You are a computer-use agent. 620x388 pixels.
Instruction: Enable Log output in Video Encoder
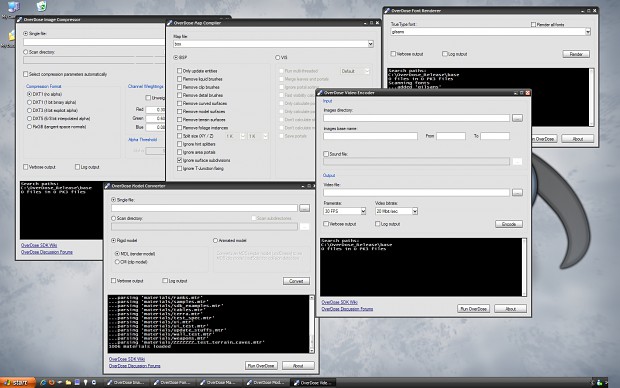tap(378, 224)
